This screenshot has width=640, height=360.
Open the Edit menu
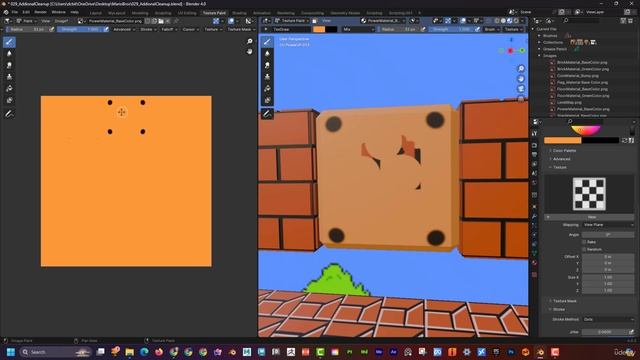coord(26,12)
